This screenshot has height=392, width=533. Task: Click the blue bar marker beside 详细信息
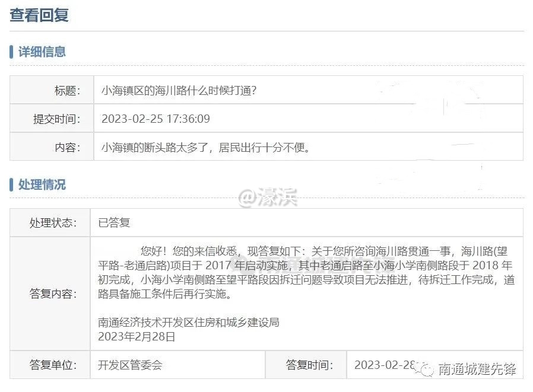pyautogui.click(x=12, y=52)
